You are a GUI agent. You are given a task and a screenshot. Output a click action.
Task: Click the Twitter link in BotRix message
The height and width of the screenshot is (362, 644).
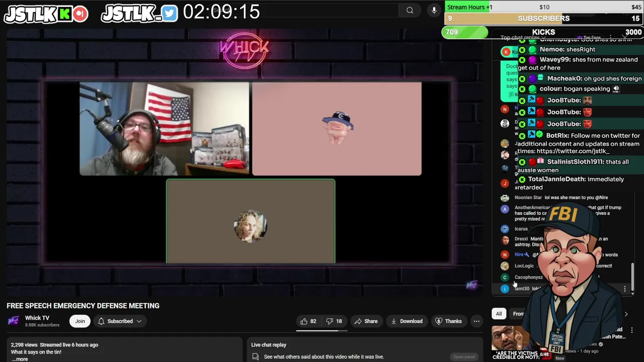[x=573, y=151]
